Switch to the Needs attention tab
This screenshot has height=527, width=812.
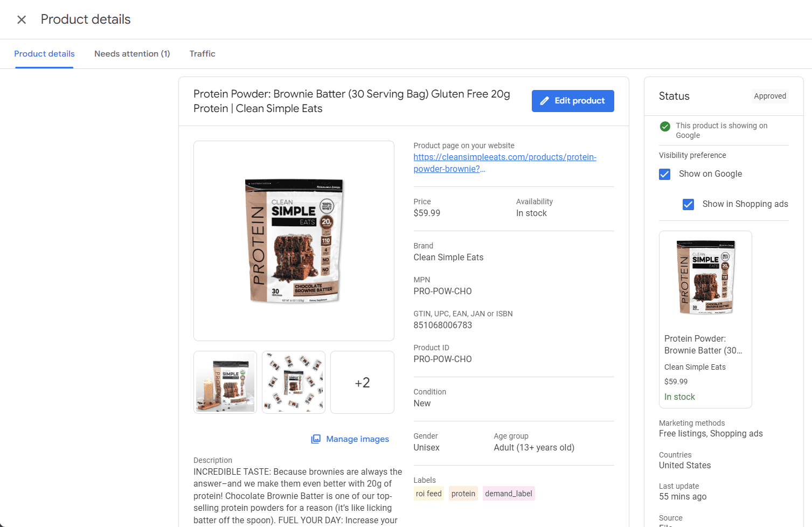point(132,54)
